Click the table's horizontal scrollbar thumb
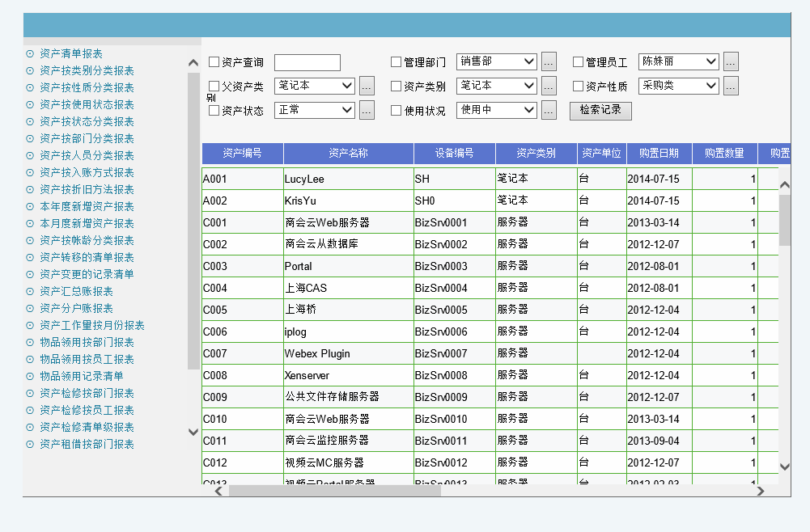 [334, 491]
